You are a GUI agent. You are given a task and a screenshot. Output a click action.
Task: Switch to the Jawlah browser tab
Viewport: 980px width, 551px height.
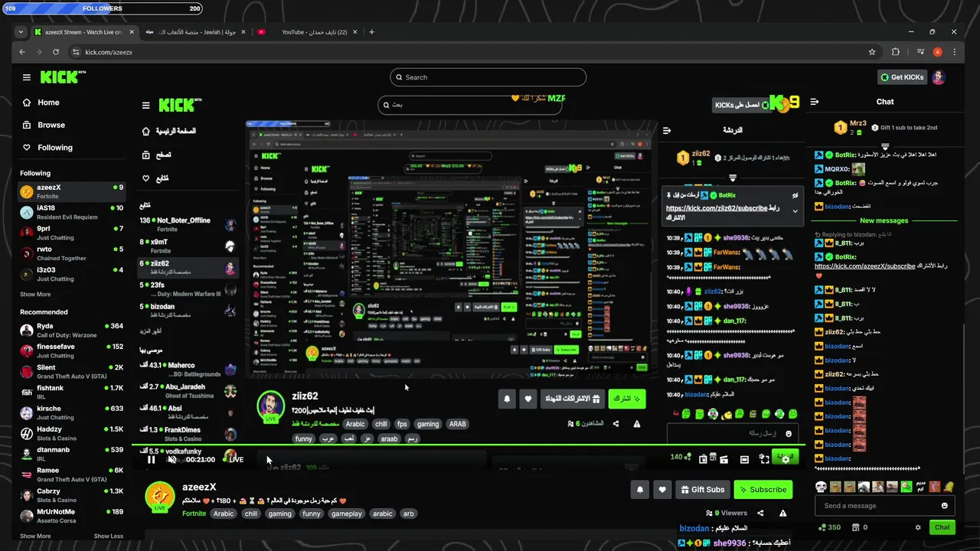click(x=196, y=32)
